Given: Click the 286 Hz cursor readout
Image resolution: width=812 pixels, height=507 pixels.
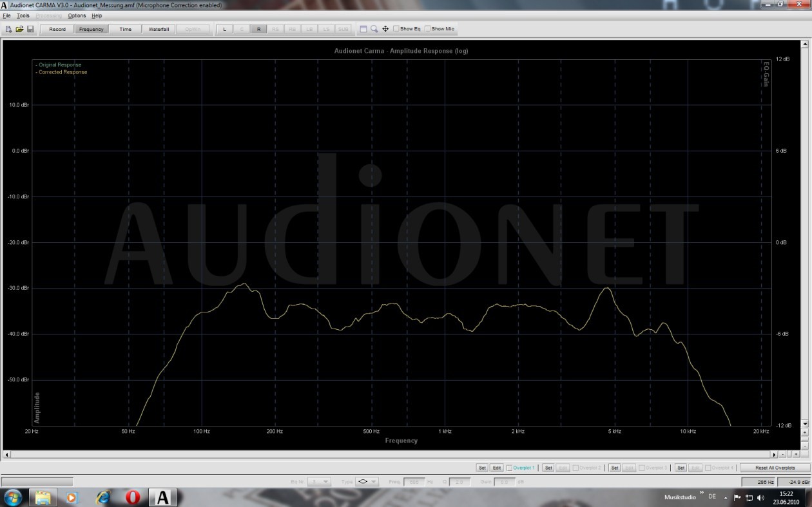Looking at the screenshot, I should [x=759, y=482].
